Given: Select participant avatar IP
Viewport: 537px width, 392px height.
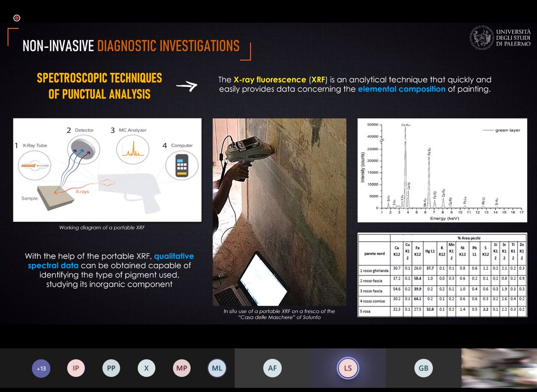Looking at the screenshot, I should (76, 369).
